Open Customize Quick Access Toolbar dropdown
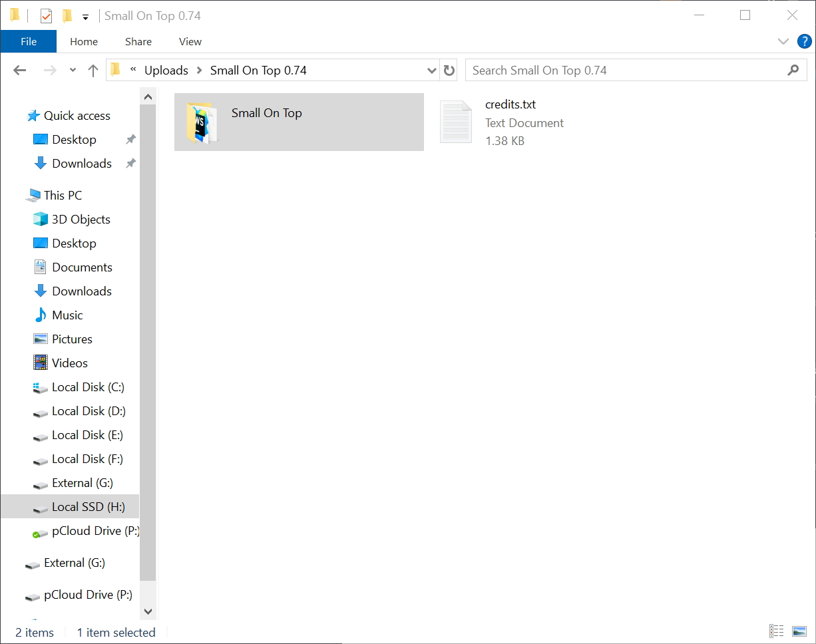The height and width of the screenshot is (644, 816). point(85,17)
